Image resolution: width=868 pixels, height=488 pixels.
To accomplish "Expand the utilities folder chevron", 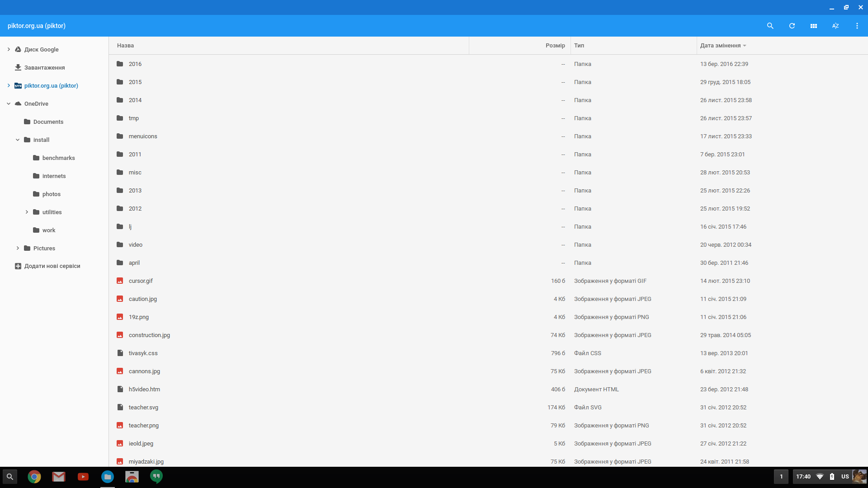I will 27,212.
